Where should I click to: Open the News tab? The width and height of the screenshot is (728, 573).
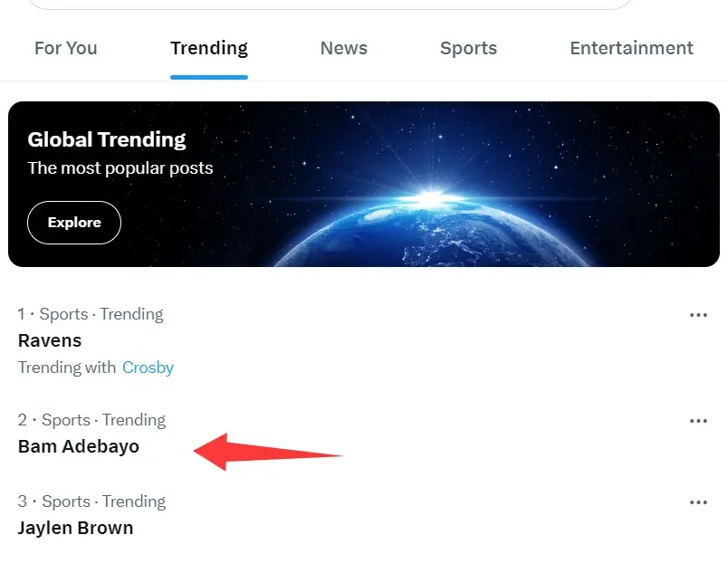(344, 49)
